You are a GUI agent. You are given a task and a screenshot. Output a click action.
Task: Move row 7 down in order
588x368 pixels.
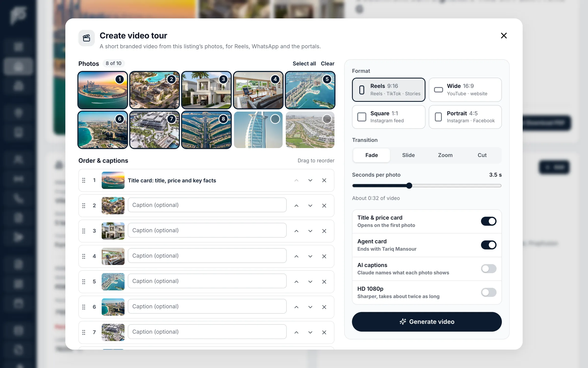point(310,332)
